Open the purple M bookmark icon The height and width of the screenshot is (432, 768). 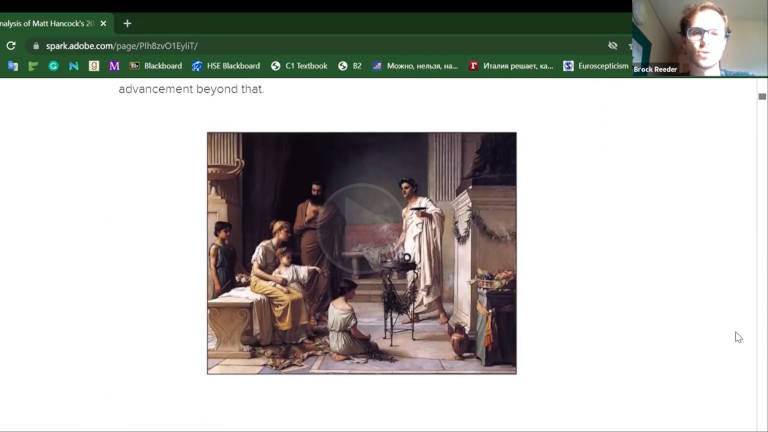114,66
